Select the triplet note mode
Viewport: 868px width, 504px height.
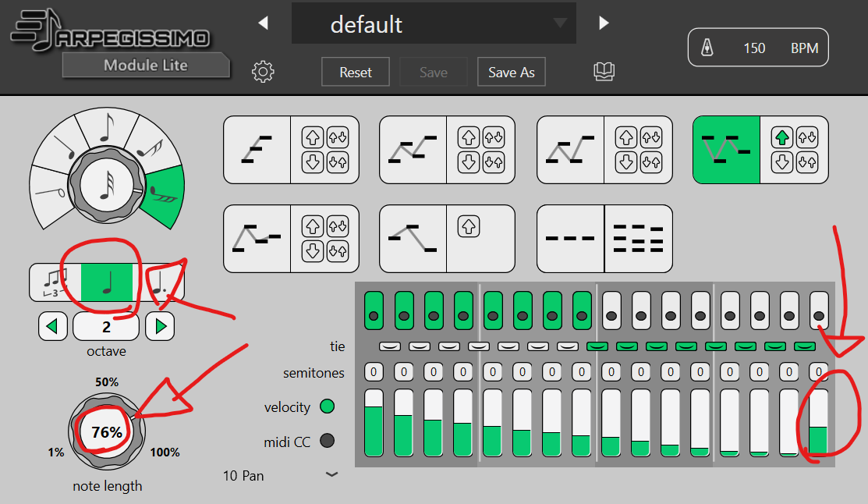click(55, 282)
